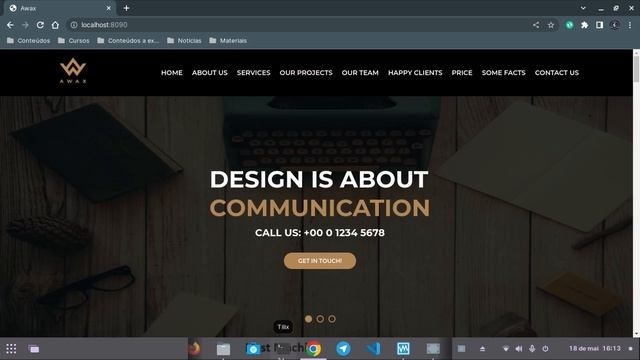Open the power menu tray icon
This screenshot has height=360, width=640.
point(545,349)
